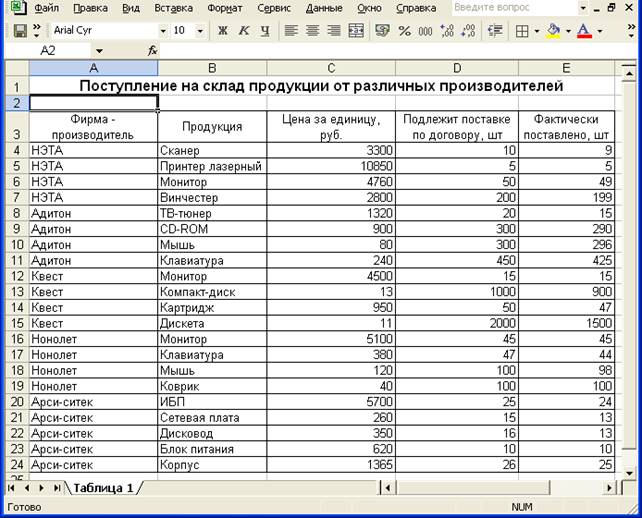Apply percent style format
642x518 pixels.
(404, 31)
